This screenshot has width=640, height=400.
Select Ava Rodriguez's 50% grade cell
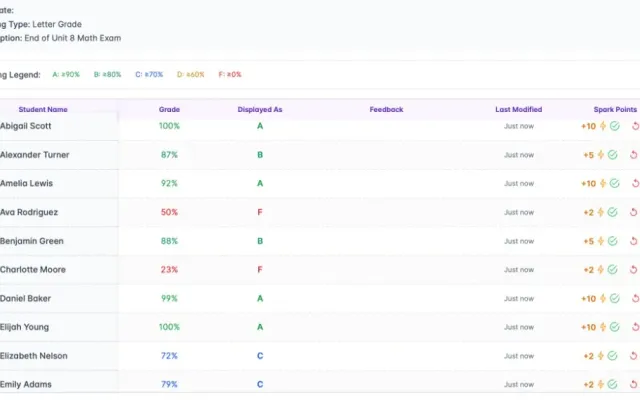coord(169,212)
